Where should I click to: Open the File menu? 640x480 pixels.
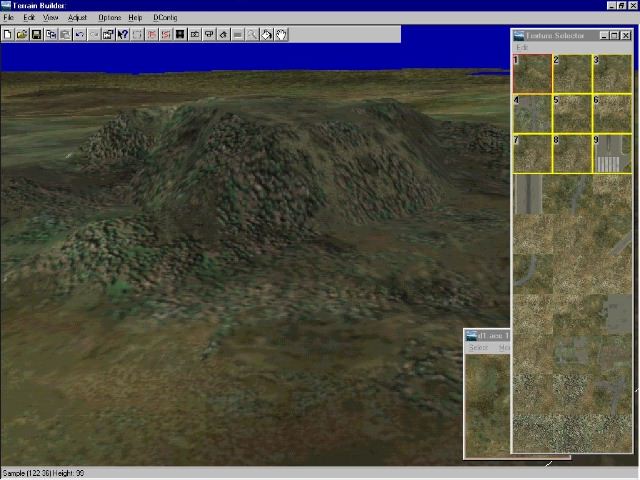pyautogui.click(x=8, y=18)
